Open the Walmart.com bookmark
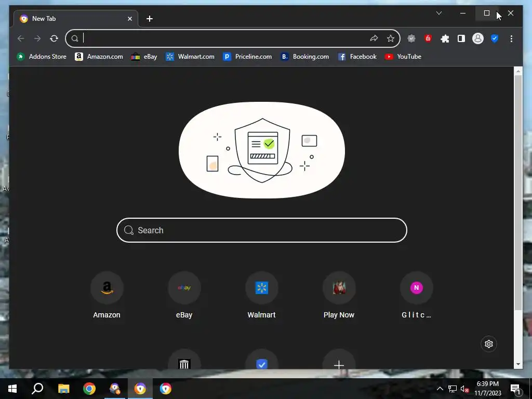The image size is (532, 399). point(190,57)
